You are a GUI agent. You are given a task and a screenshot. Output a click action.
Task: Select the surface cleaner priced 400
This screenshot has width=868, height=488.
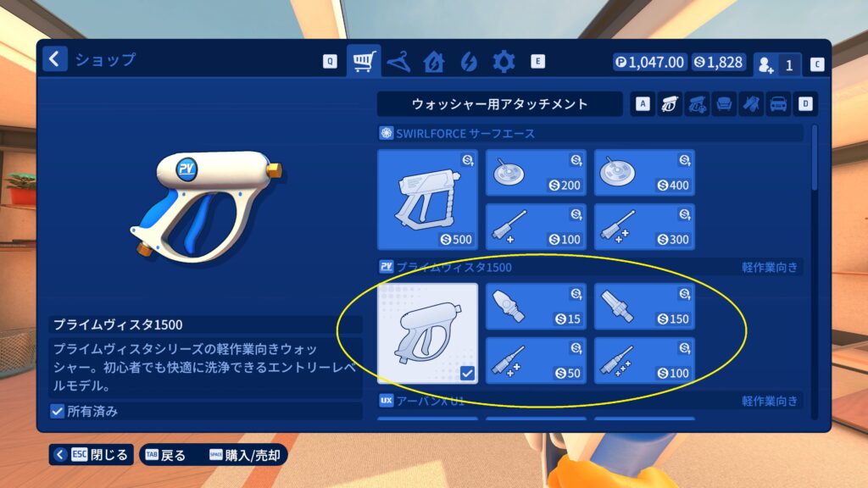pos(644,173)
